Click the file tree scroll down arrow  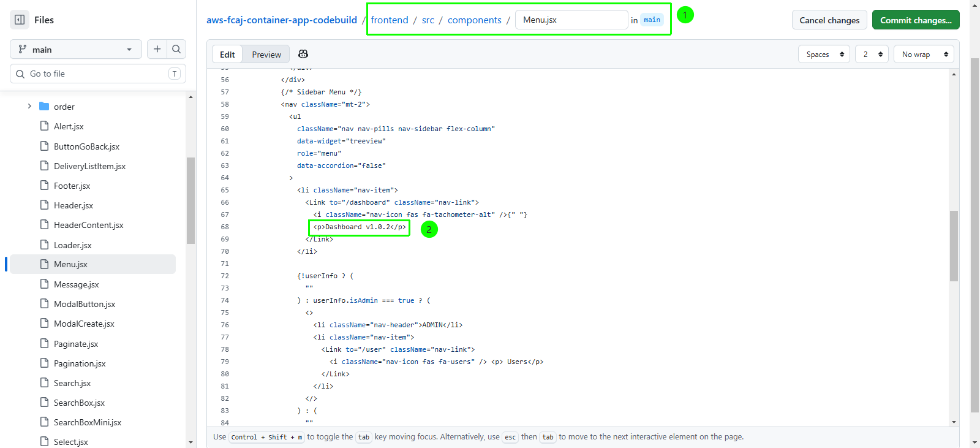pos(190,442)
